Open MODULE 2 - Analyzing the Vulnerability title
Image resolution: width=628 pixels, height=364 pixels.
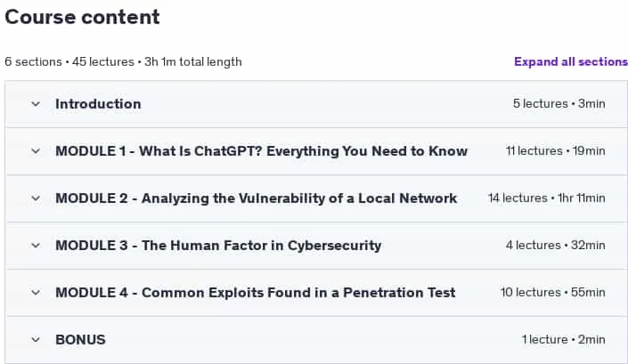tap(256, 198)
